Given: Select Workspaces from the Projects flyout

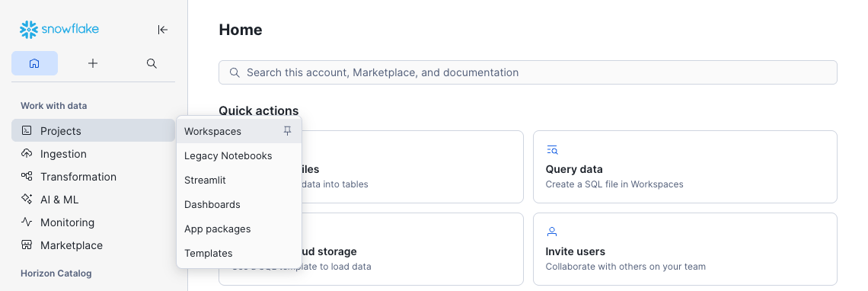Looking at the screenshot, I should 239,131.
